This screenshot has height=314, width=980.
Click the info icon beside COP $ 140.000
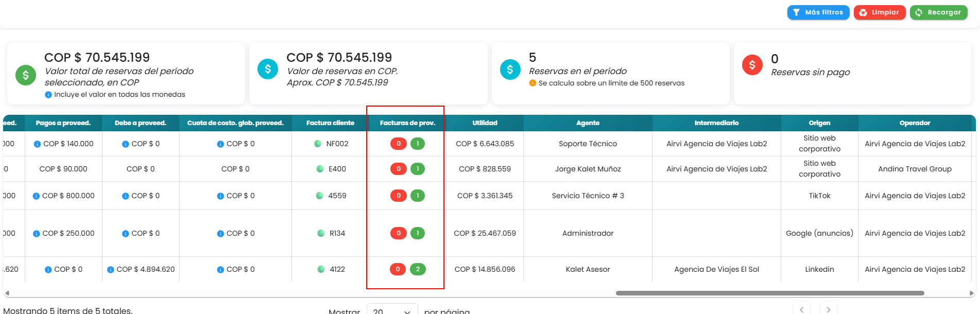[37, 144]
